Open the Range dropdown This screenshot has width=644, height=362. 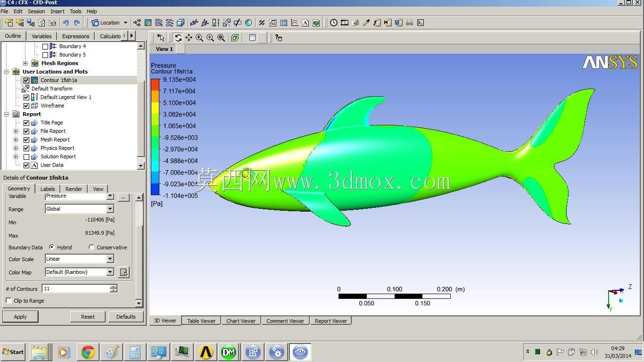click(x=110, y=209)
